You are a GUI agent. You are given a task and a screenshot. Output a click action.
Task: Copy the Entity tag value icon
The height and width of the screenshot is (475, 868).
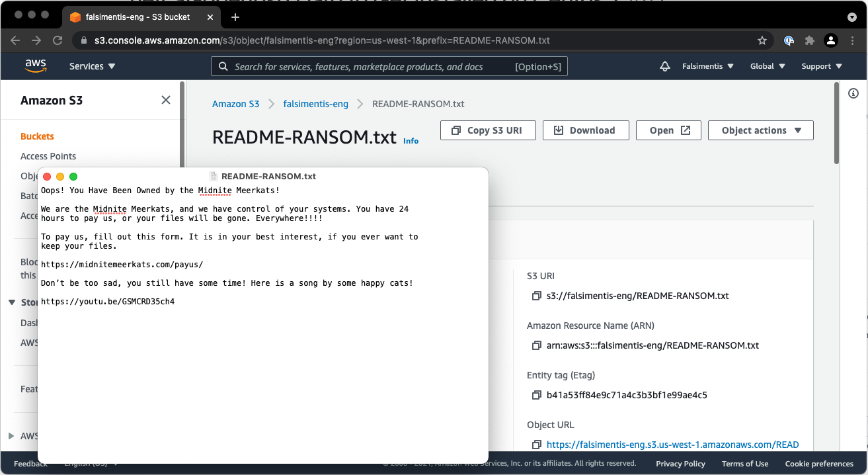coord(536,395)
